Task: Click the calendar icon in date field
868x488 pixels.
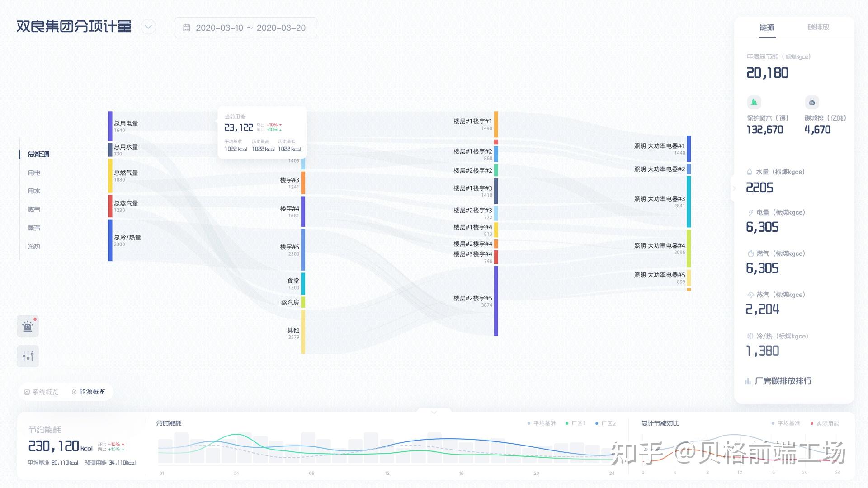Action: click(x=186, y=28)
